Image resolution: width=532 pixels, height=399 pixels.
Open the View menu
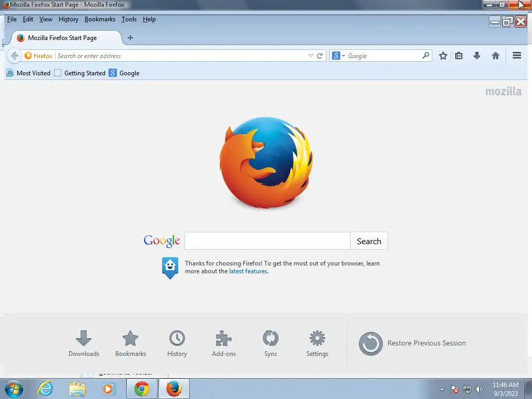46,19
